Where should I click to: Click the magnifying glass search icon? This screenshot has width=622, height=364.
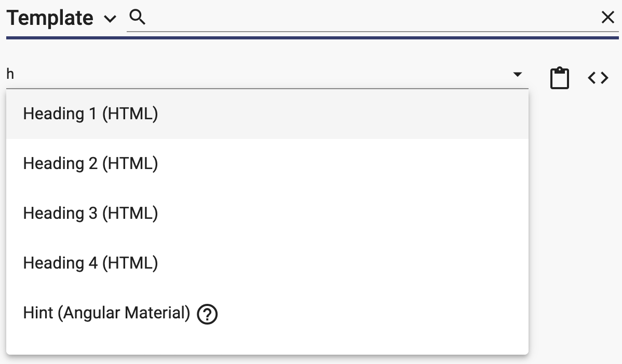(137, 18)
